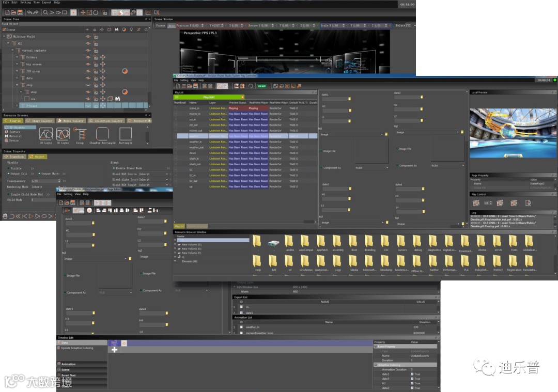The width and height of the screenshot is (558, 392).
Task: Open tq1 Image dropdown in Play Controller
Action: point(352,134)
